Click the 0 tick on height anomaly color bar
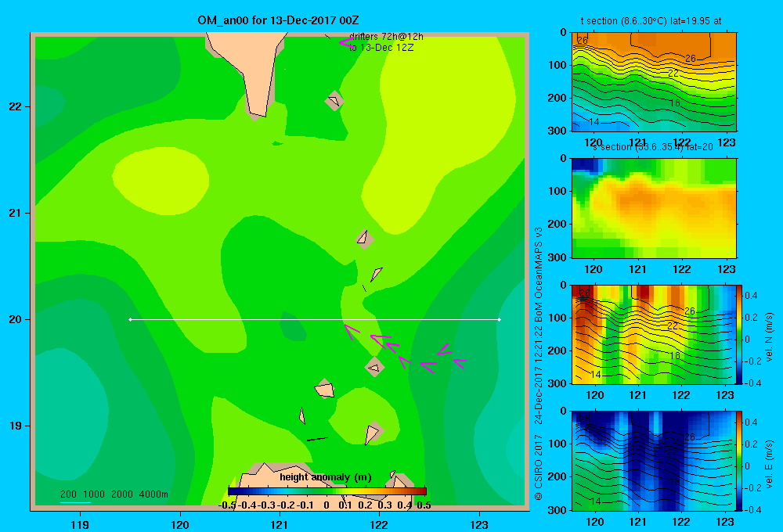 pyautogui.click(x=326, y=505)
